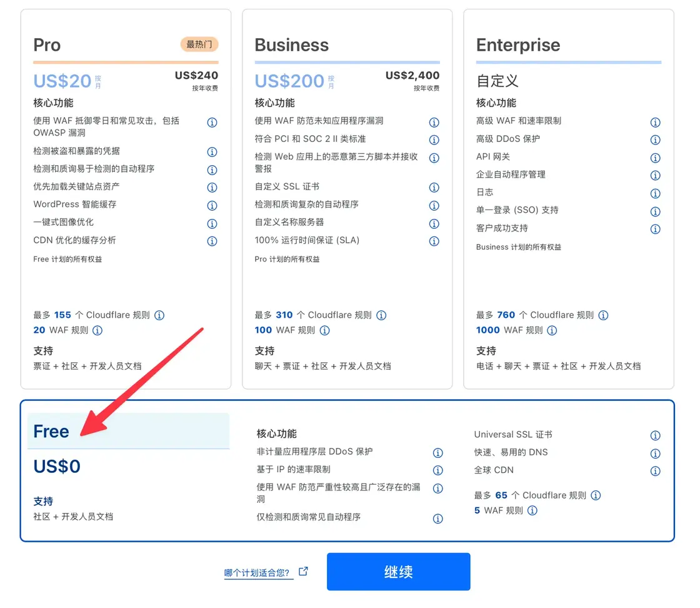Click info icon beside 最多 155 个 Cloudflare 规则
Viewport: 700px width, 608px height.
point(159,315)
